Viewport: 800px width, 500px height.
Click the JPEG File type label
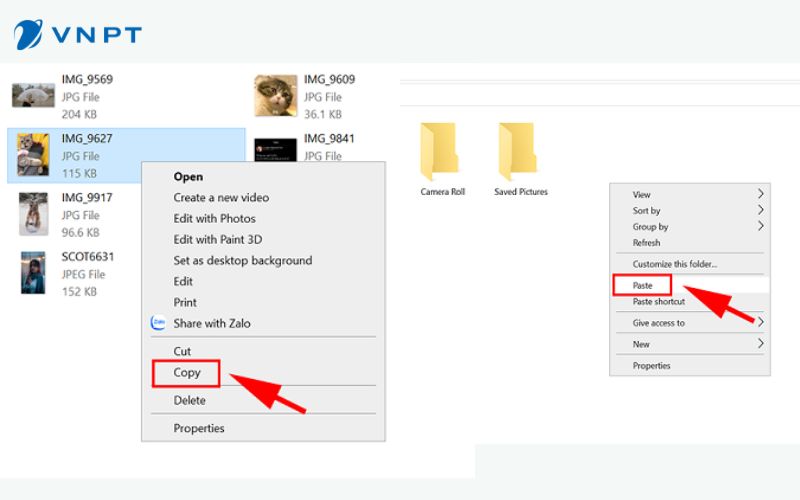83,274
